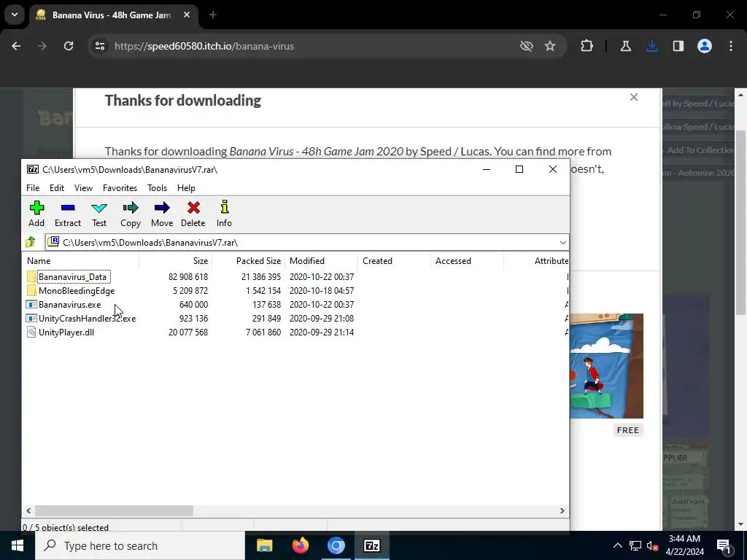Image resolution: width=747 pixels, height=560 pixels.
Task: Click the scroll left arrow in file list
Action: point(28,510)
